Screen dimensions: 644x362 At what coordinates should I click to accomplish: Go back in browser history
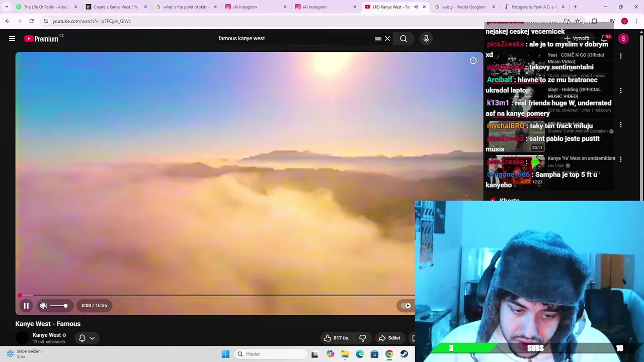(x=7, y=21)
